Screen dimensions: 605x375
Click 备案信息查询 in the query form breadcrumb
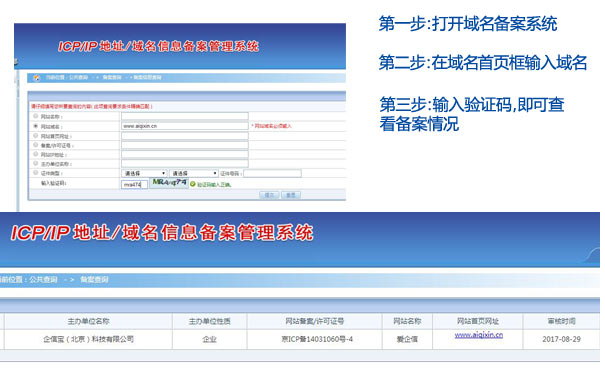(147, 78)
